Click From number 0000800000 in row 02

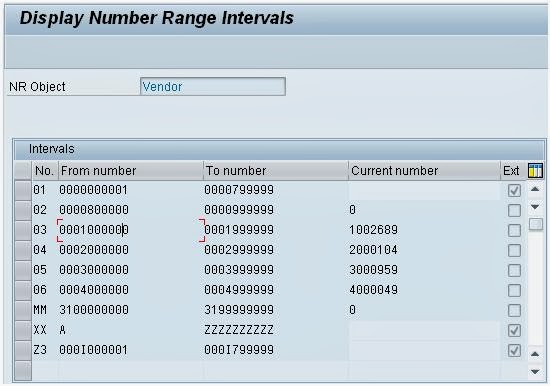pos(94,210)
